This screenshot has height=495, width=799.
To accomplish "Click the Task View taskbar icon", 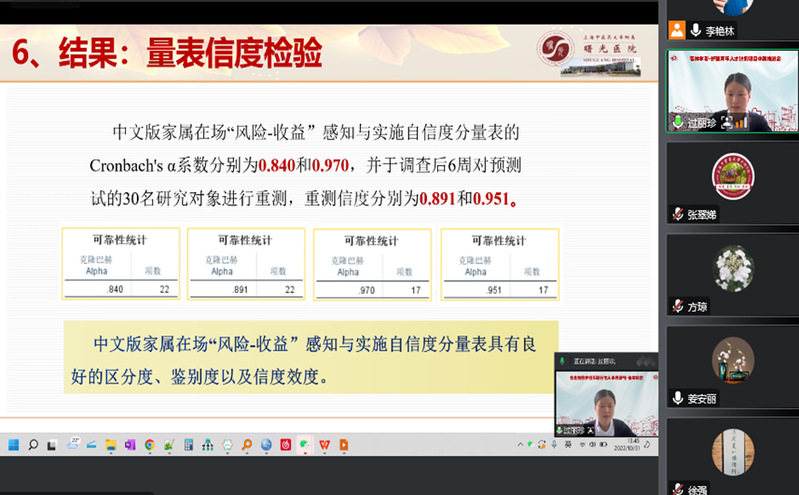I will [x=52, y=445].
